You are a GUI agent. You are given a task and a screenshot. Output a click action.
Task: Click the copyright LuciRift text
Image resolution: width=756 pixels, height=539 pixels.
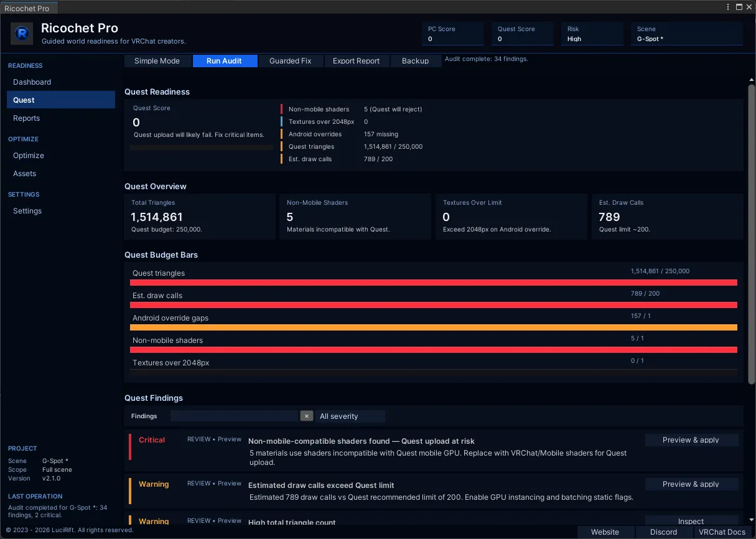click(x=70, y=530)
